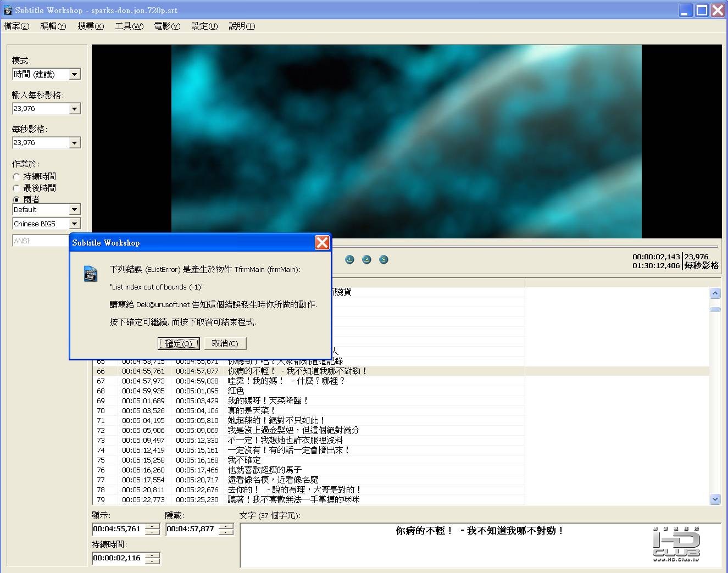Open the 電影 menu
This screenshot has width=728, height=573.
click(167, 26)
